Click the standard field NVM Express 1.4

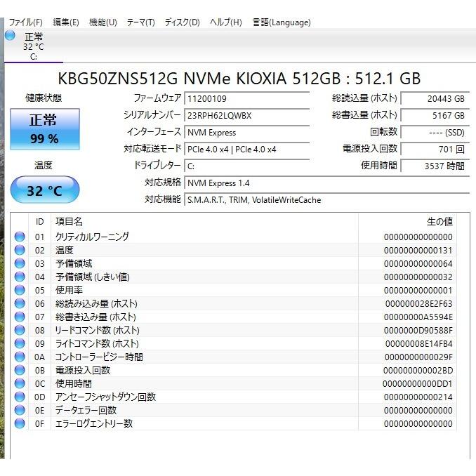coord(327,183)
